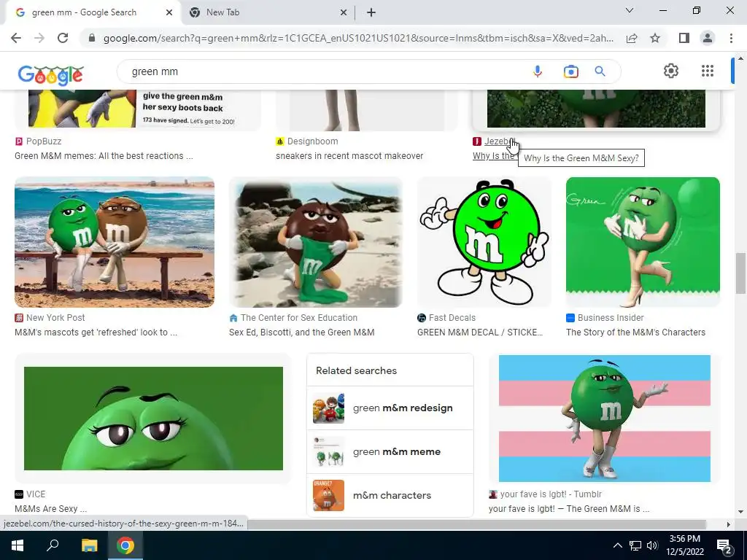This screenshot has height=560, width=747.
Task: Open The Center for Sex Education link
Action: (293, 318)
